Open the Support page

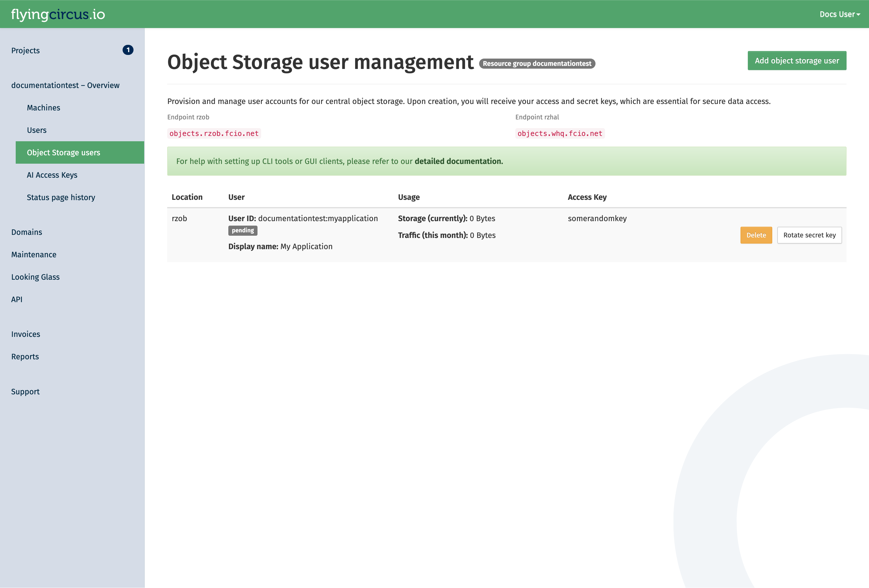click(x=26, y=392)
